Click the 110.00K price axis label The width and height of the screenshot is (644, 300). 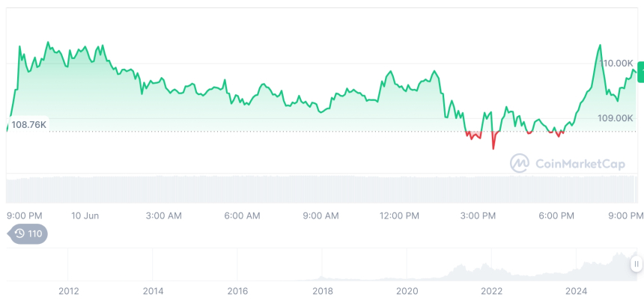(618, 64)
